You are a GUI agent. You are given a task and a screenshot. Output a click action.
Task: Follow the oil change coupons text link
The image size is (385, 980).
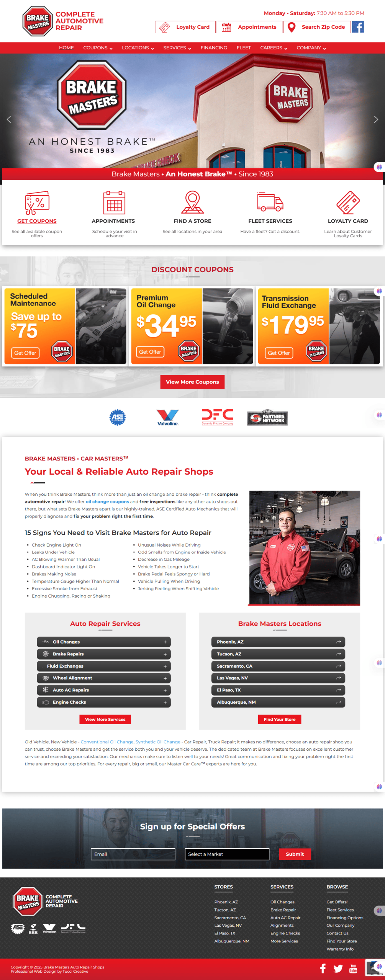point(107,501)
